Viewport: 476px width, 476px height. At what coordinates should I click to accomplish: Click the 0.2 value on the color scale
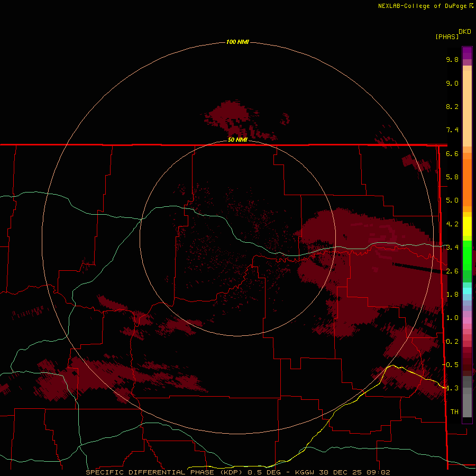click(452, 342)
